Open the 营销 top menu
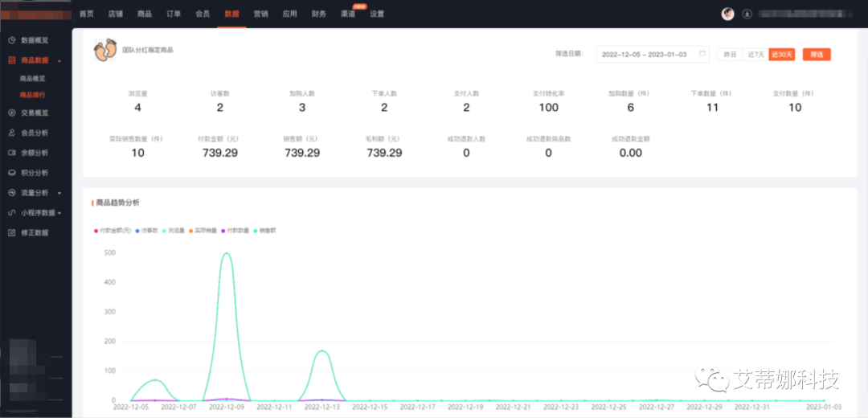 click(260, 14)
